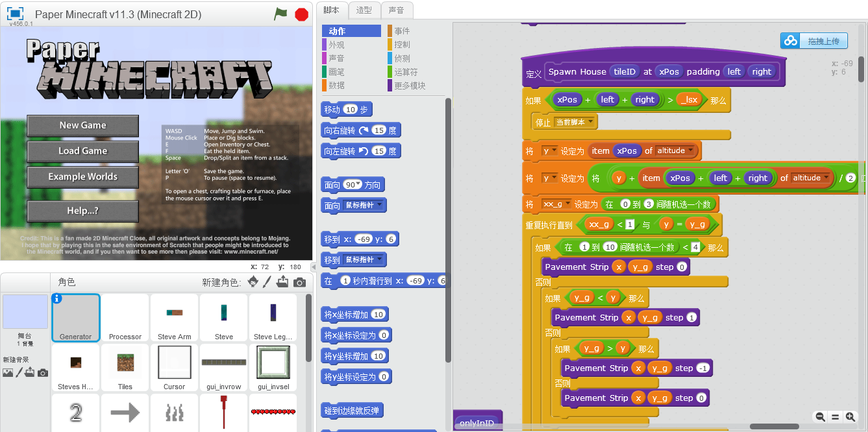Viewport: 868px width, 432px height.
Task: Open the 事件 block category
Action: pos(415,31)
